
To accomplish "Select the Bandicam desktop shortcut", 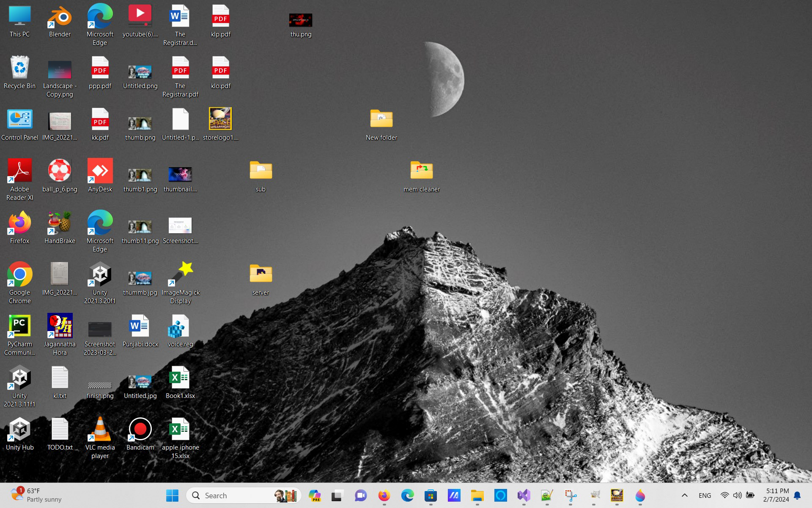I will point(140,434).
